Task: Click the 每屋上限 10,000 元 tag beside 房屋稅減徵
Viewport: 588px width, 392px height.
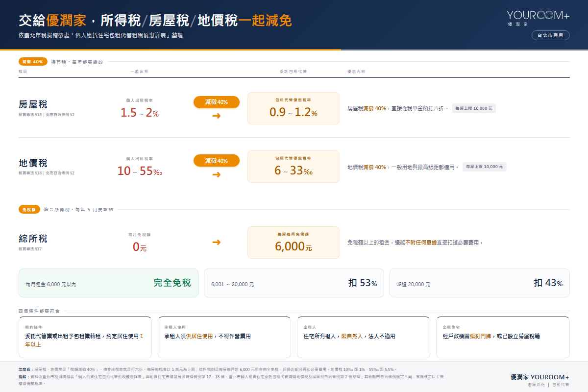Action: [474, 108]
